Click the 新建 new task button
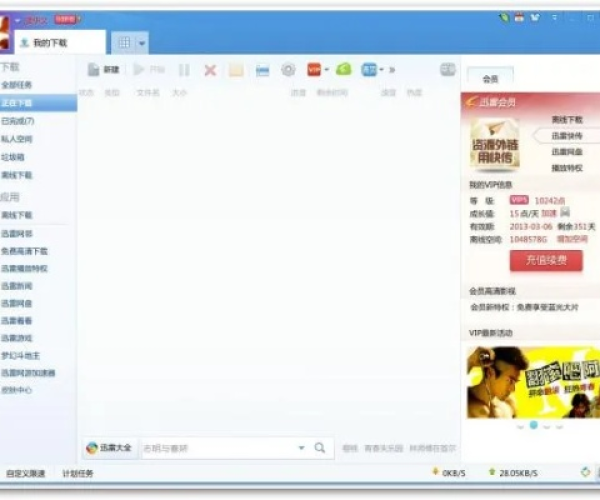This screenshot has height=500, width=600. (x=103, y=70)
